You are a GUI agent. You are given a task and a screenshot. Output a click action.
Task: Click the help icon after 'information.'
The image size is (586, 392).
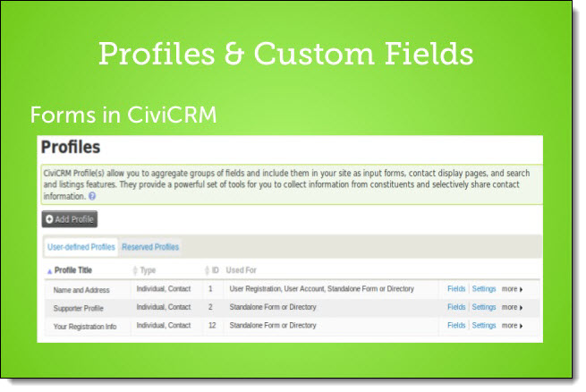click(x=92, y=196)
